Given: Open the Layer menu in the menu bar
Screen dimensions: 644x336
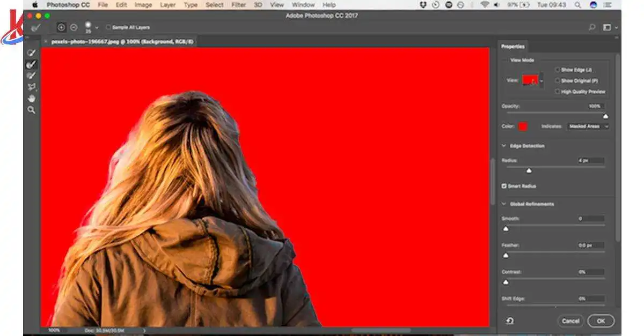Looking at the screenshot, I should (167, 5).
